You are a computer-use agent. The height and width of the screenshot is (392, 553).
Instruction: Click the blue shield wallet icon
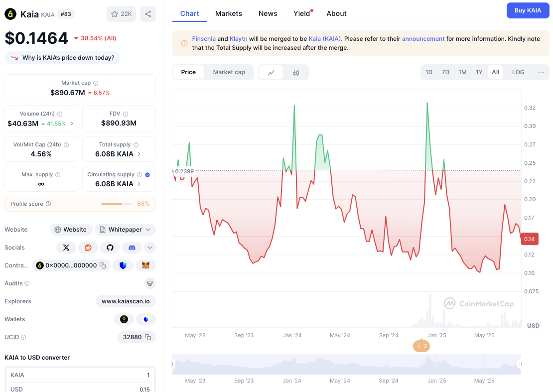[146, 319]
